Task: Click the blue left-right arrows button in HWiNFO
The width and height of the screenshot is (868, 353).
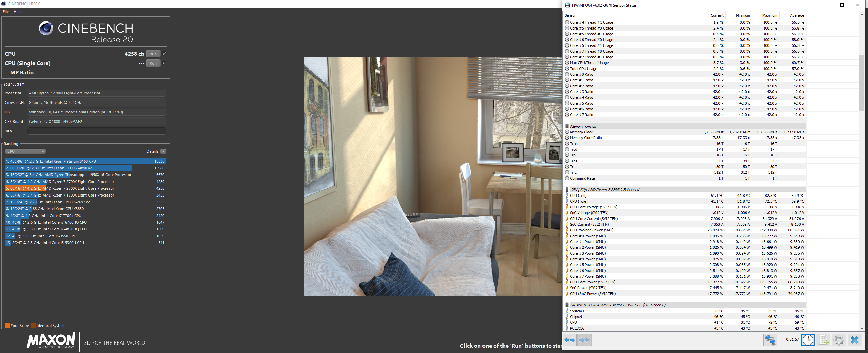Action: click(x=570, y=340)
